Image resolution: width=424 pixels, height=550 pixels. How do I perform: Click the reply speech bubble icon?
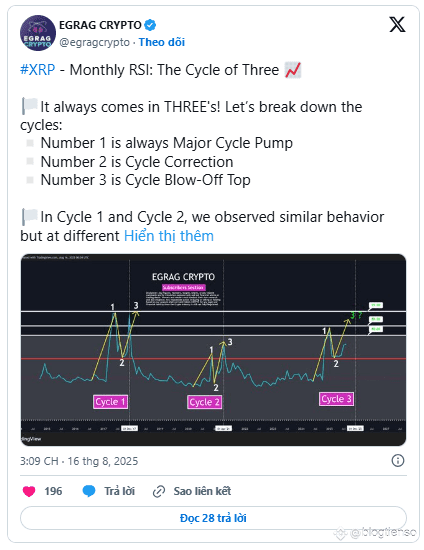point(89,491)
